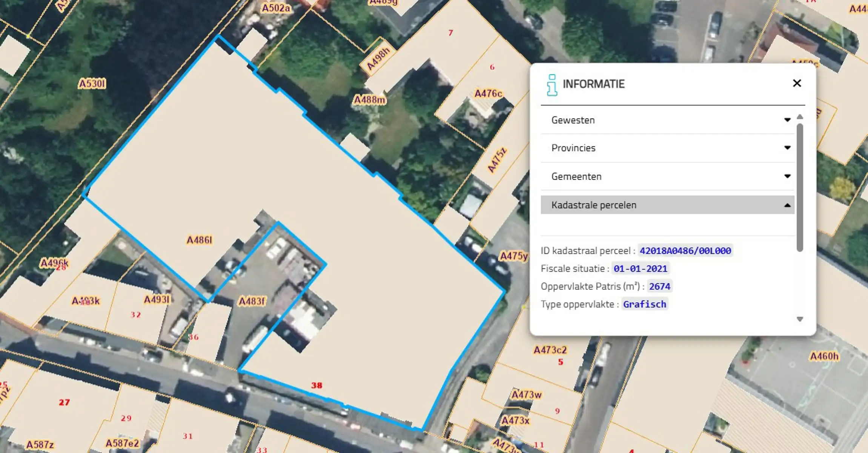Image resolution: width=868 pixels, height=453 pixels.
Task: Expand the Gemeenten section arrow
Action: pos(787,176)
